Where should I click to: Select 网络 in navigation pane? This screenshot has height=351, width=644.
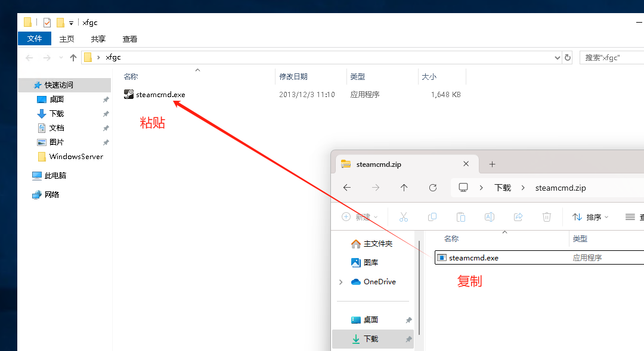coord(51,195)
